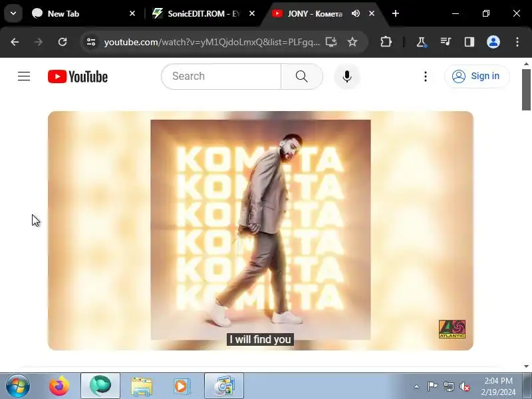Restore down the Chrome window

[486, 13]
